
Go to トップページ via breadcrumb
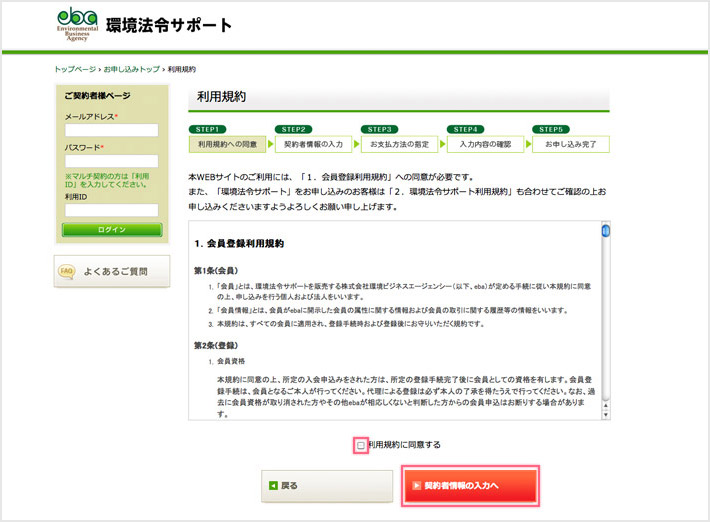(75, 70)
